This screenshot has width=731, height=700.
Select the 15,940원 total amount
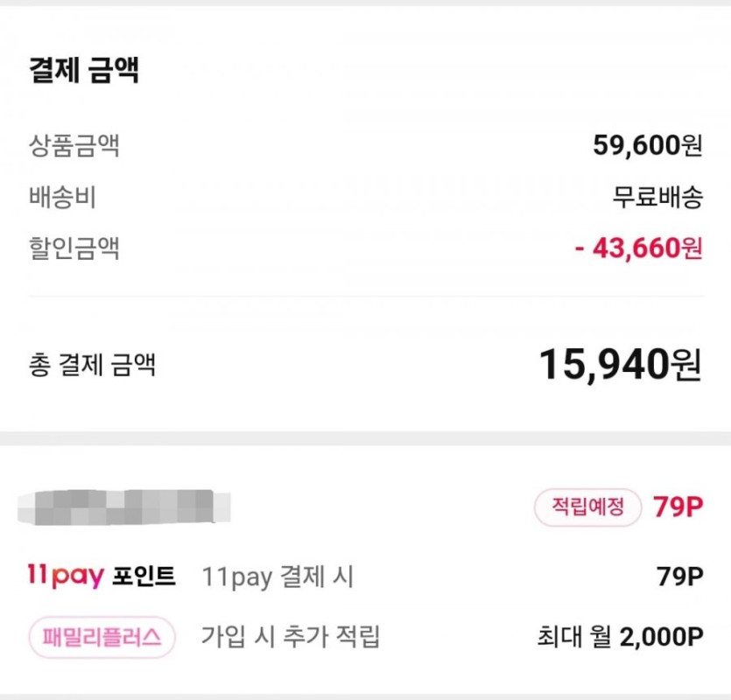point(620,364)
